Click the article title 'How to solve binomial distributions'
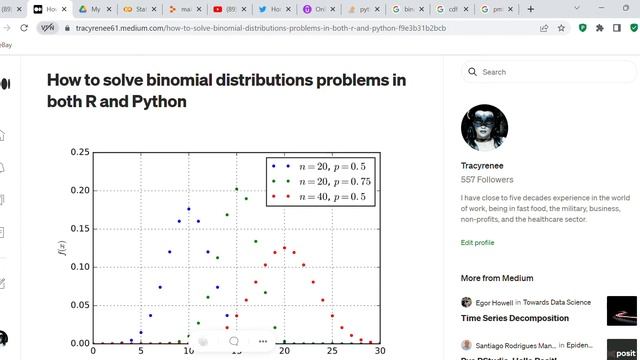 (227, 91)
